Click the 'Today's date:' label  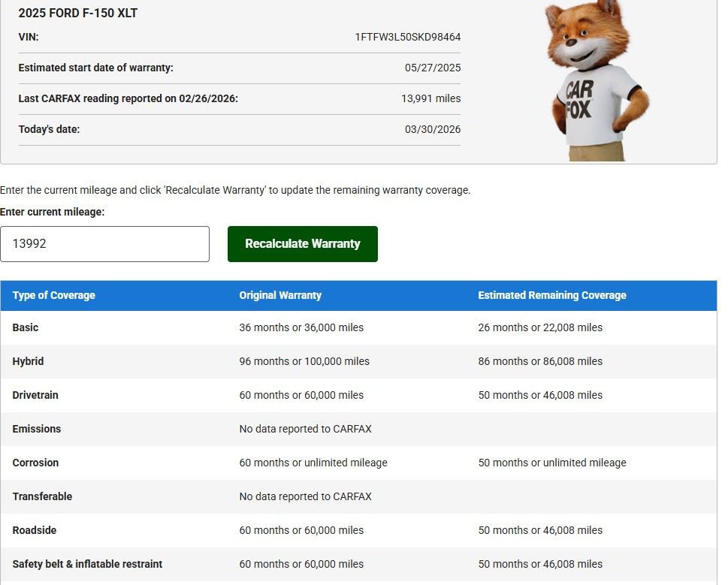(x=50, y=129)
